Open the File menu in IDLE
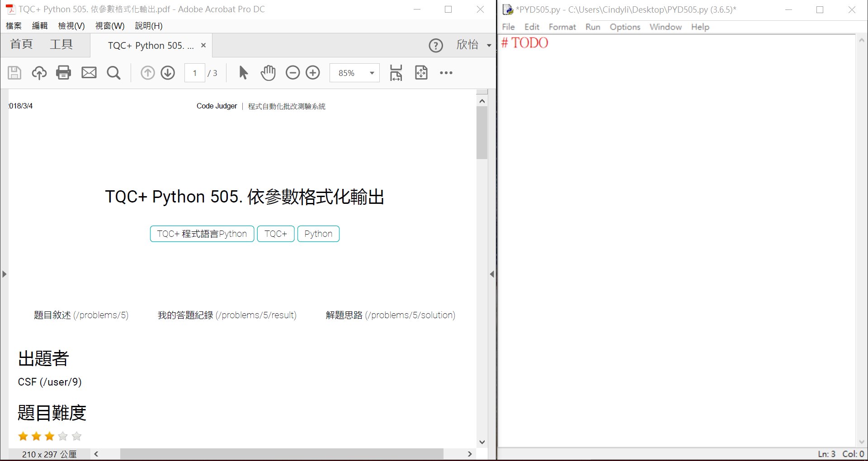The width and height of the screenshot is (868, 461). [508, 27]
